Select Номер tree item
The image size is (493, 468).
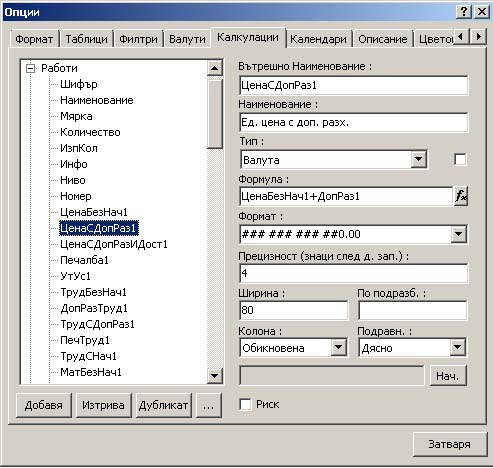tap(76, 196)
